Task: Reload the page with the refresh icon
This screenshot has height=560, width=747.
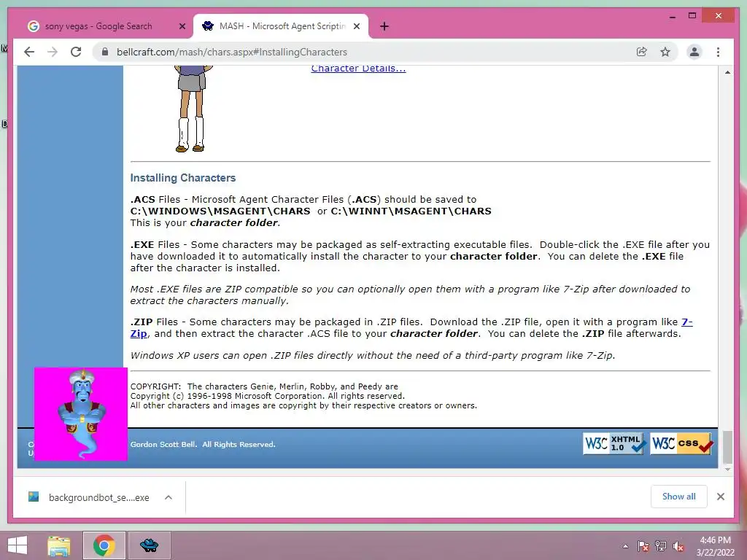Action: point(76,52)
